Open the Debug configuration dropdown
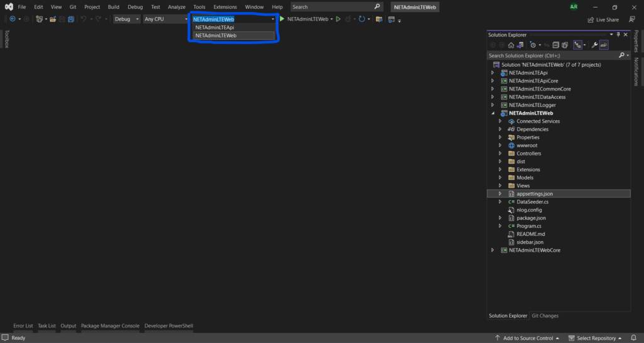Viewport: 644px width, 343px height. click(126, 19)
